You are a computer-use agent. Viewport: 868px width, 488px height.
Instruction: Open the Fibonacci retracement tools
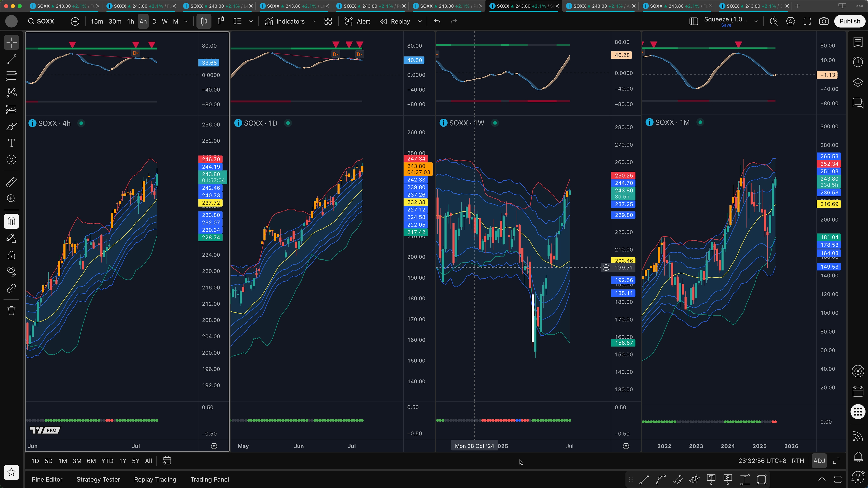tap(12, 76)
